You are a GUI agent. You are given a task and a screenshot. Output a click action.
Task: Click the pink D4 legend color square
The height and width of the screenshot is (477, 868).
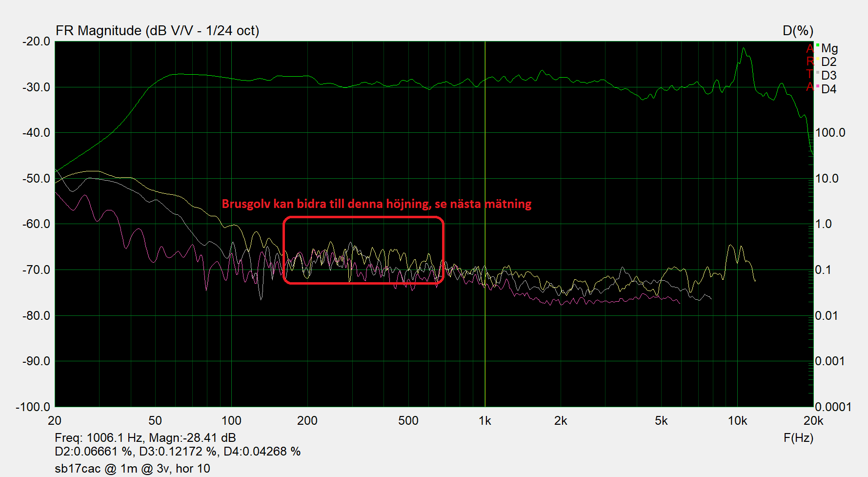point(818,86)
